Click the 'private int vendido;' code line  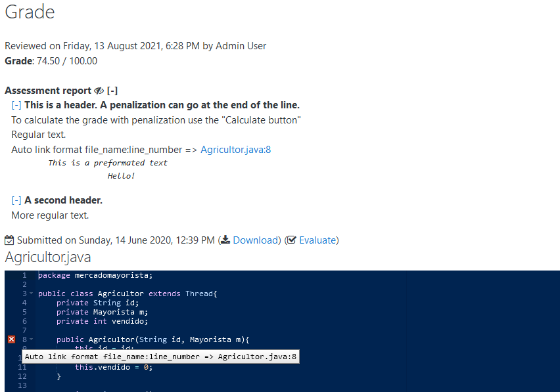(102, 322)
